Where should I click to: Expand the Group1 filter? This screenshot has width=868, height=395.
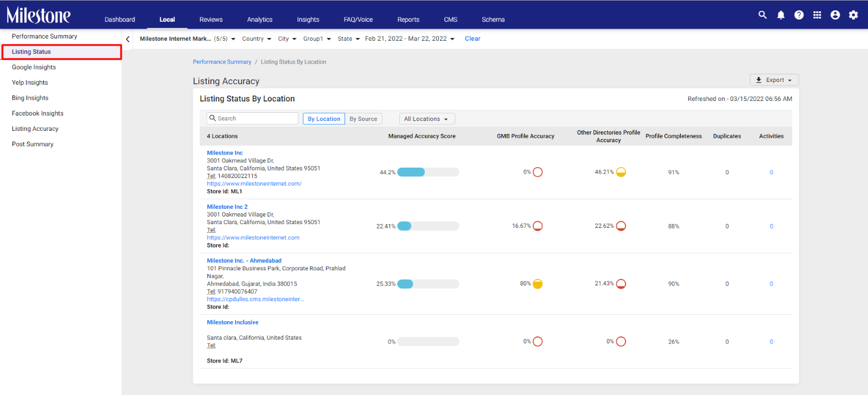[317, 39]
